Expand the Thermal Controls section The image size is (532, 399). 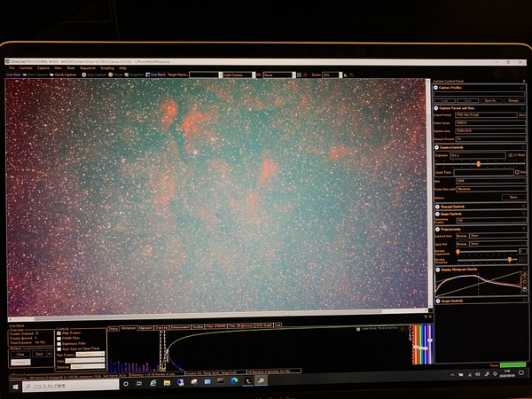pos(437,207)
